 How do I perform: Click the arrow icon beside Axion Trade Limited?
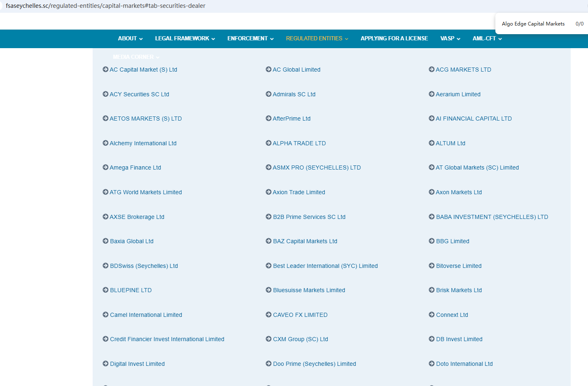pos(268,192)
